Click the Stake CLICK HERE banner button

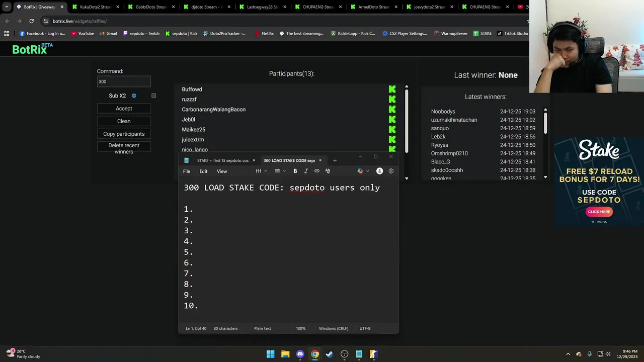coord(599,212)
